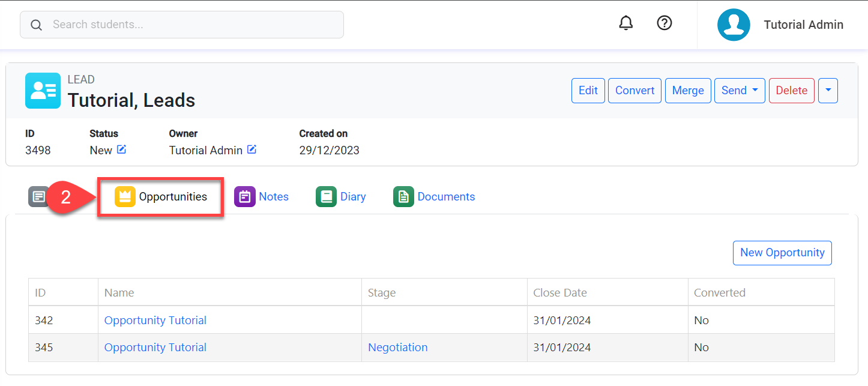Click the edit pencil next to Owner
The image size is (868, 386).
[x=252, y=149]
